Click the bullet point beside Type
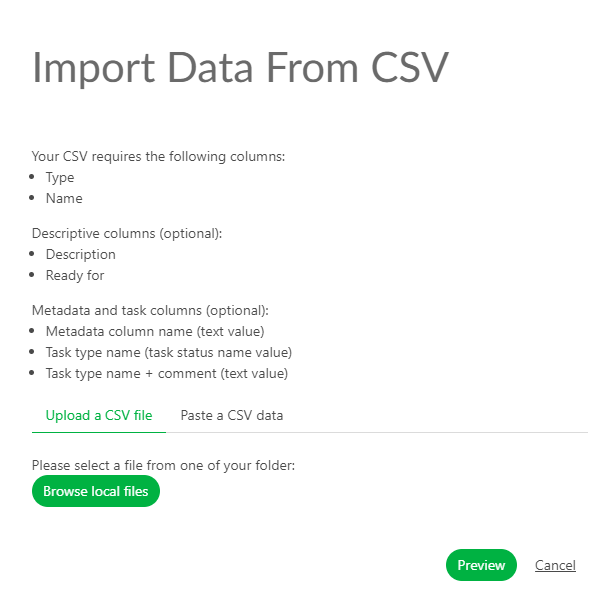This screenshot has height=611, width=600. click(x=34, y=177)
